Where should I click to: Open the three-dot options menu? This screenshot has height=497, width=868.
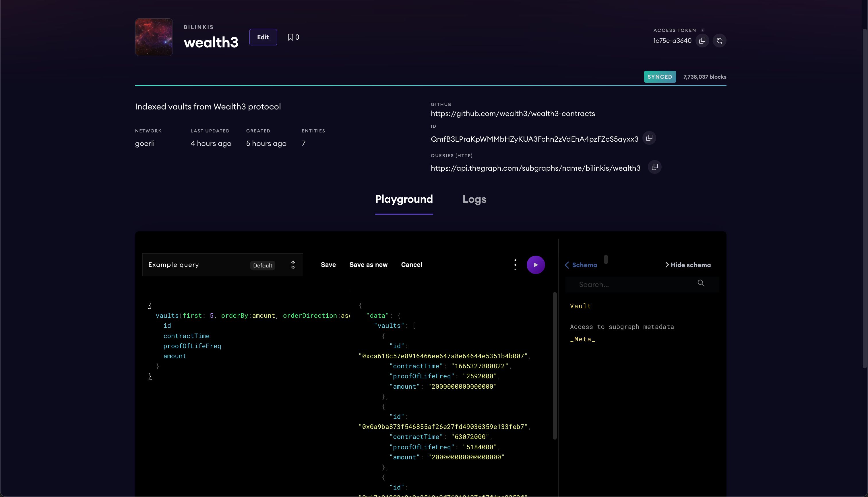pos(515,265)
